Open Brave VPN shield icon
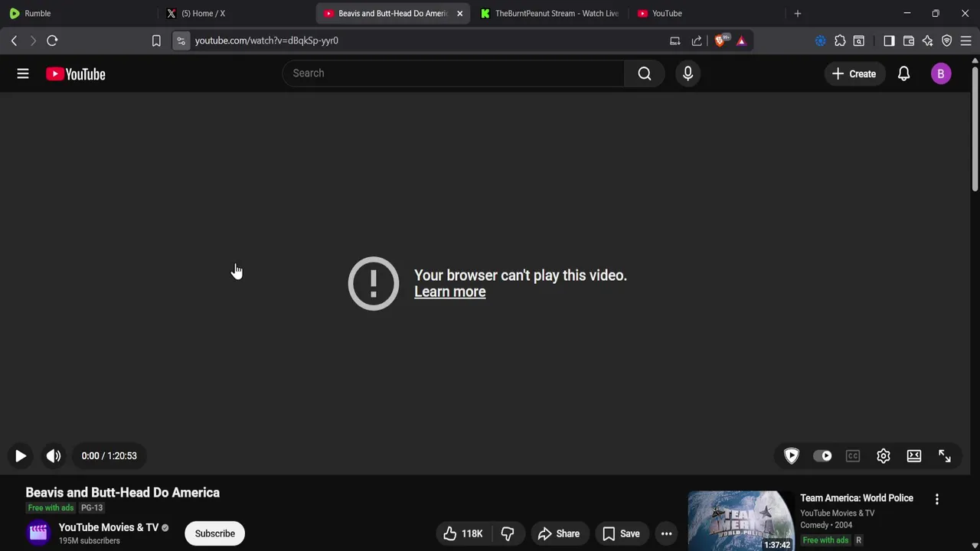The image size is (980, 551). (947, 41)
